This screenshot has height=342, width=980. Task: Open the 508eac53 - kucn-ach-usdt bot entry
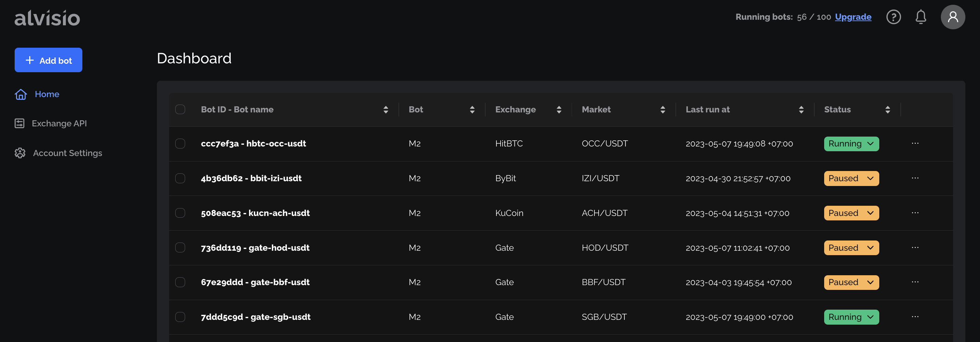pyautogui.click(x=255, y=213)
